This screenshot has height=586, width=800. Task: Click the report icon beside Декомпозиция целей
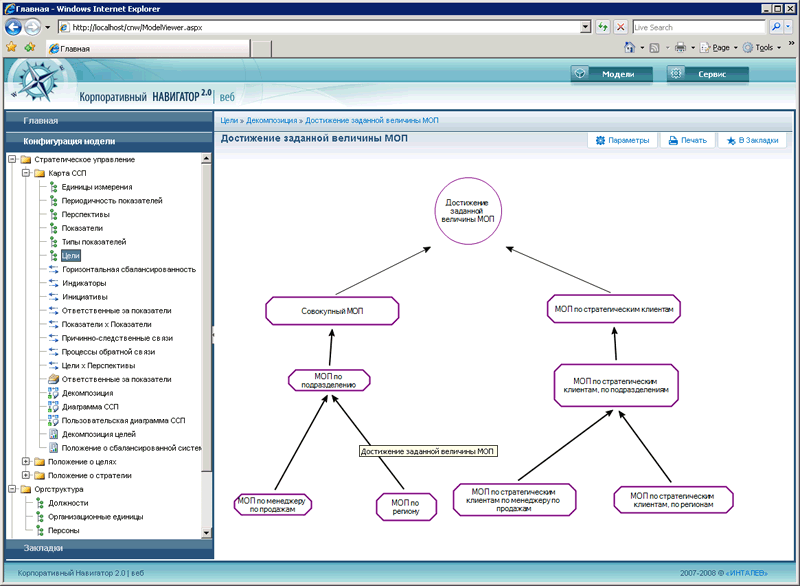(x=53, y=434)
